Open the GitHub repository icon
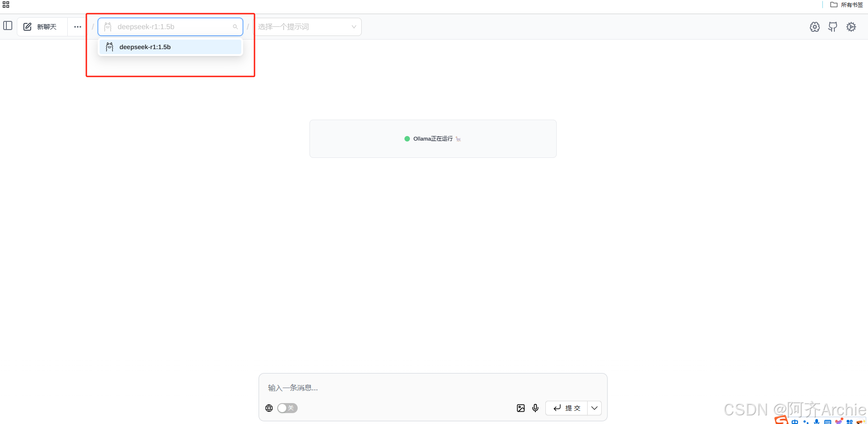This screenshot has height=424, width=868. pos(833,27)
